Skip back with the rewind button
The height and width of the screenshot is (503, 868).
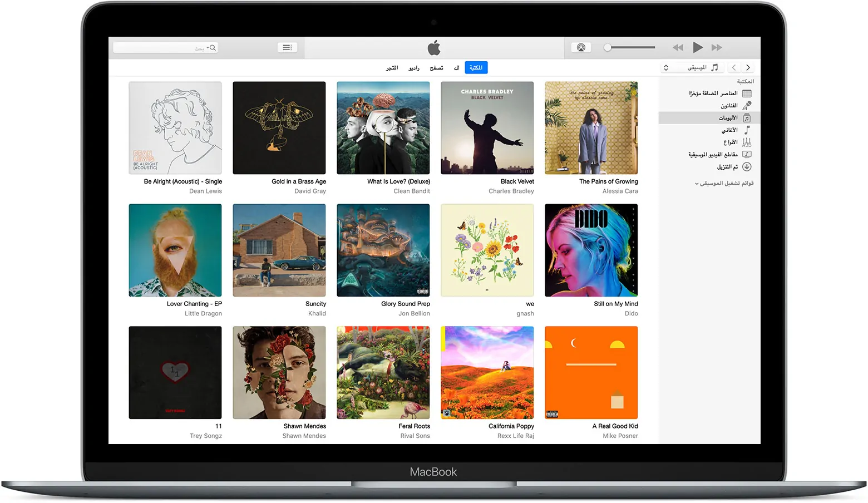pos(678,48)
